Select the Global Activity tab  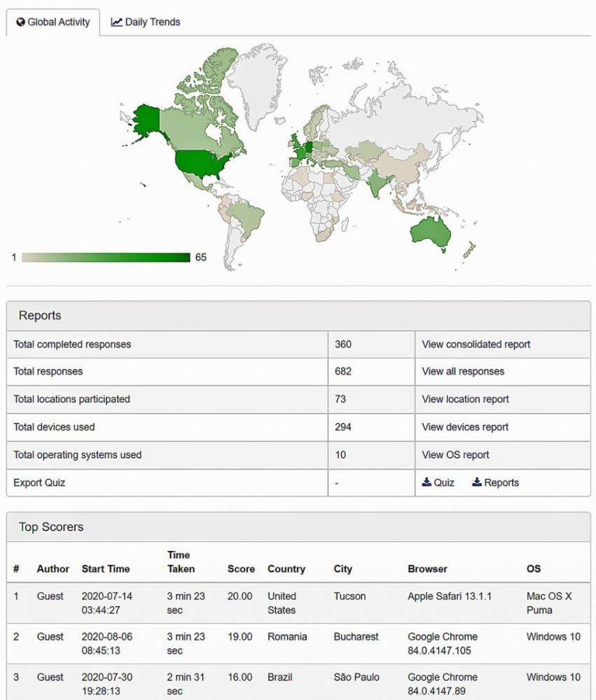pyautogui.click(x=53, y=22)
